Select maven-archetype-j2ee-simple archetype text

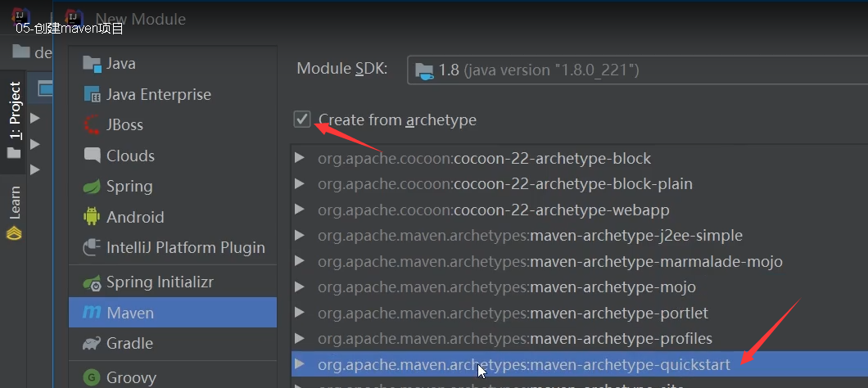[x=530, y=236]
